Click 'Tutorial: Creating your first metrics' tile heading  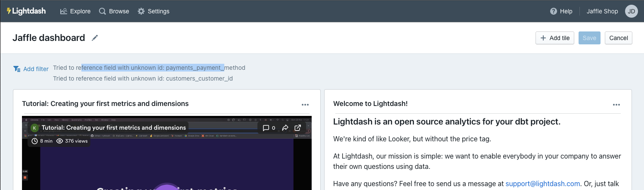coord(105,104)
